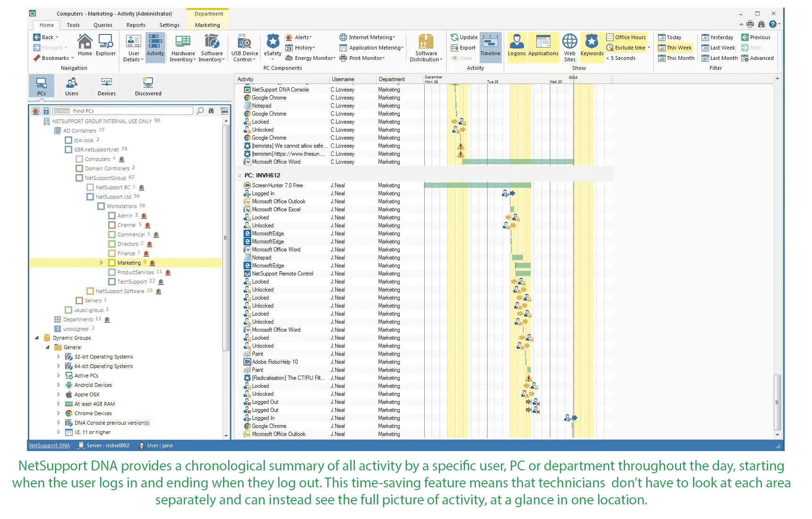Go Back in navigation

point(46,37)
